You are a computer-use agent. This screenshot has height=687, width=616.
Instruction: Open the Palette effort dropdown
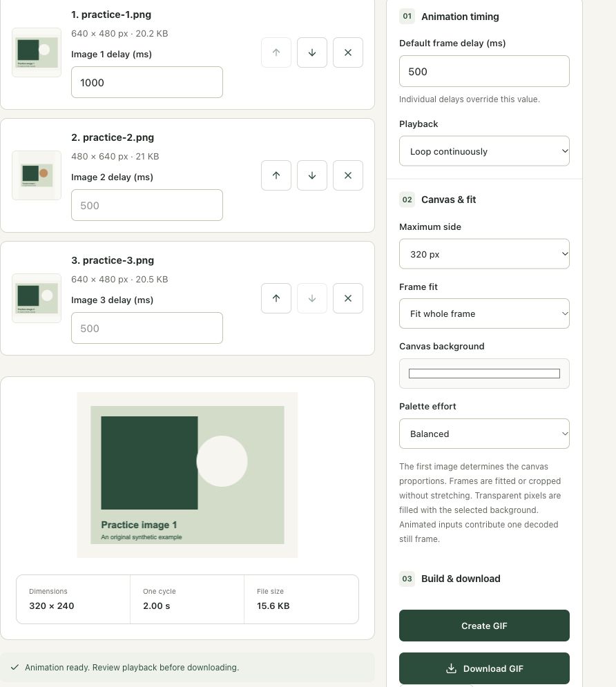click(x=484, y=434)
